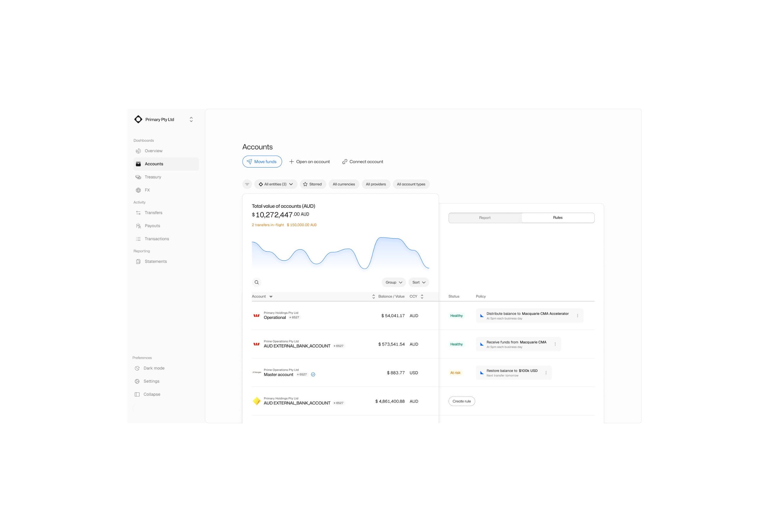
Task: Select Treasury in the sidebar
Action: point(166,177)
